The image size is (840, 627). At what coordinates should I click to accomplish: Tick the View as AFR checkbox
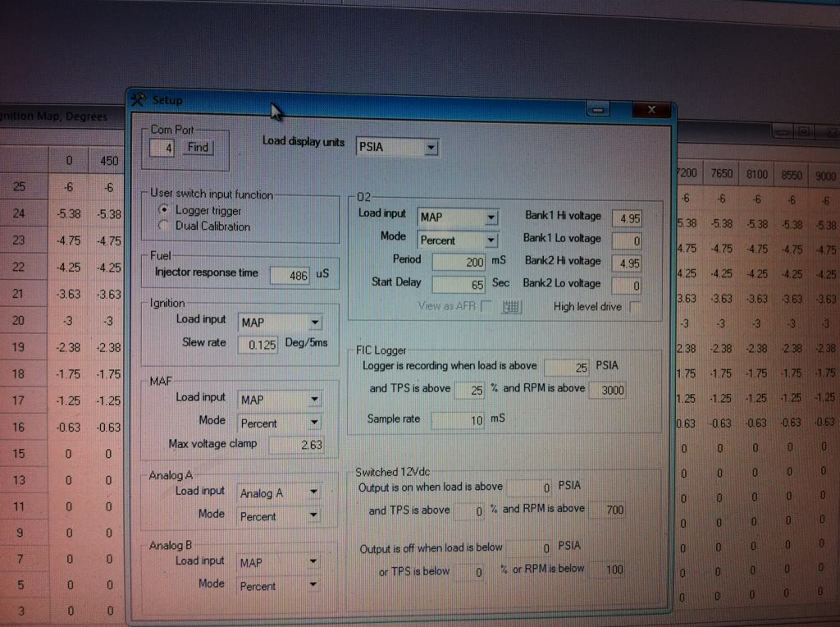[486, 307]
